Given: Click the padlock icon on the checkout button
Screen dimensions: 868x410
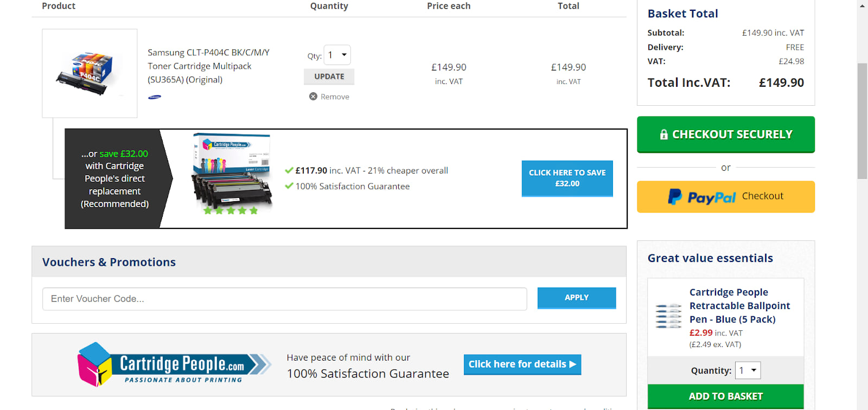Looking at the screenshot, I should coord(663,134).
